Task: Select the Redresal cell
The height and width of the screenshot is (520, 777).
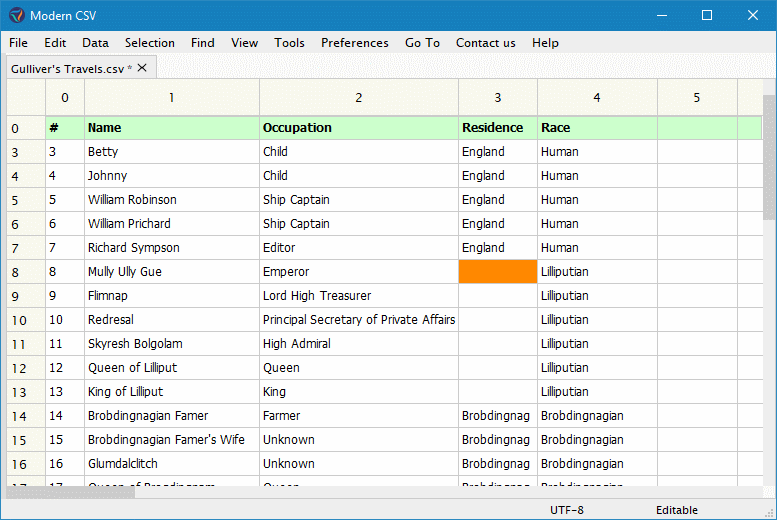Action: (x=171, y=320)
